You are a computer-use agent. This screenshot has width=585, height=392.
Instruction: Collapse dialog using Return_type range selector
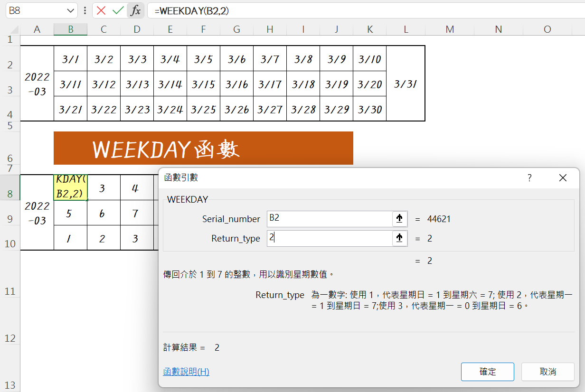click(400, 238)
